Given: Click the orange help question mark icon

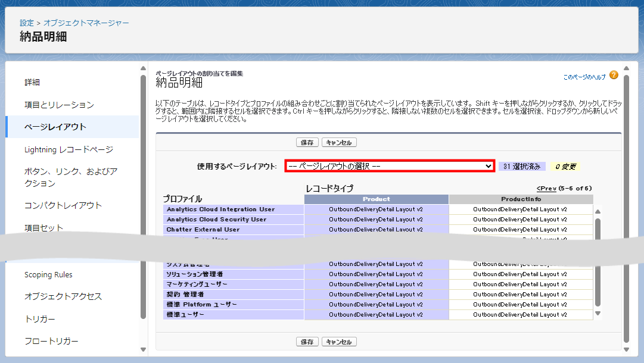Looking at the screenshot, I should (x=614, y=76).
